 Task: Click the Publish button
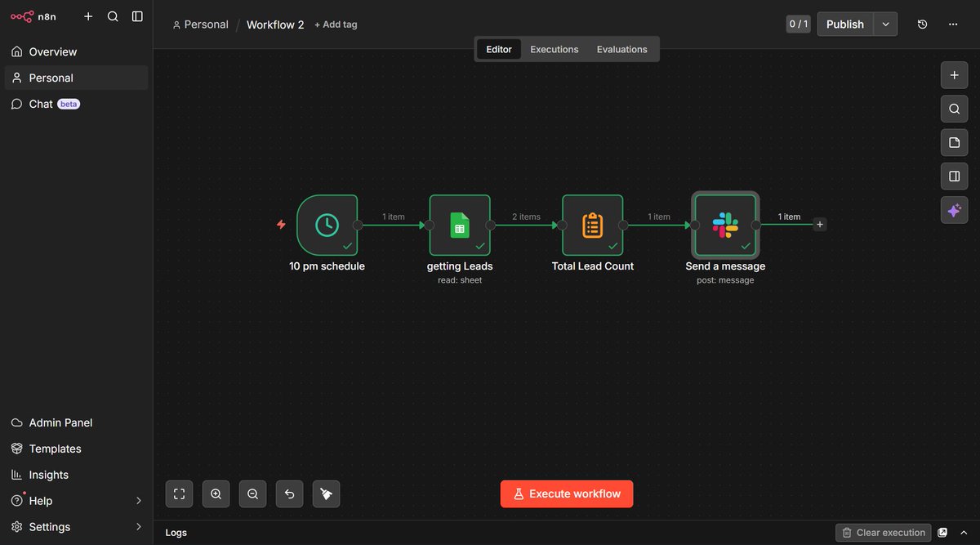[x=845, y=24]
